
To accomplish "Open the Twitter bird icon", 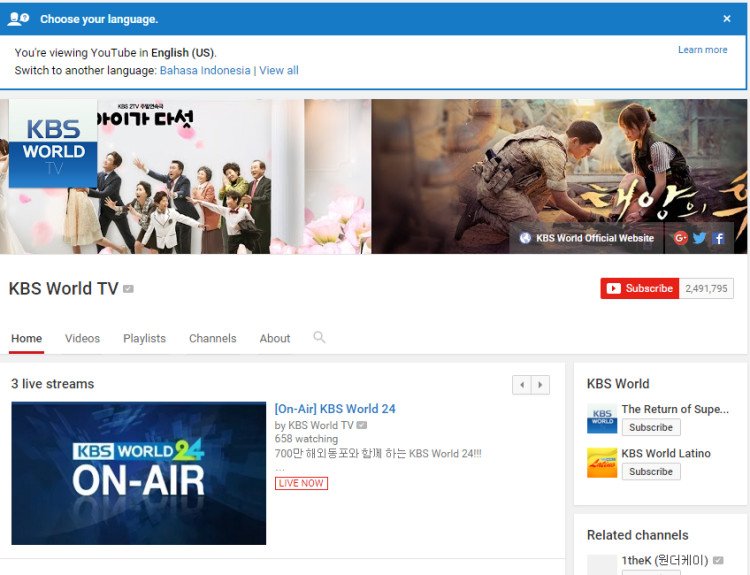I will 699,238.
